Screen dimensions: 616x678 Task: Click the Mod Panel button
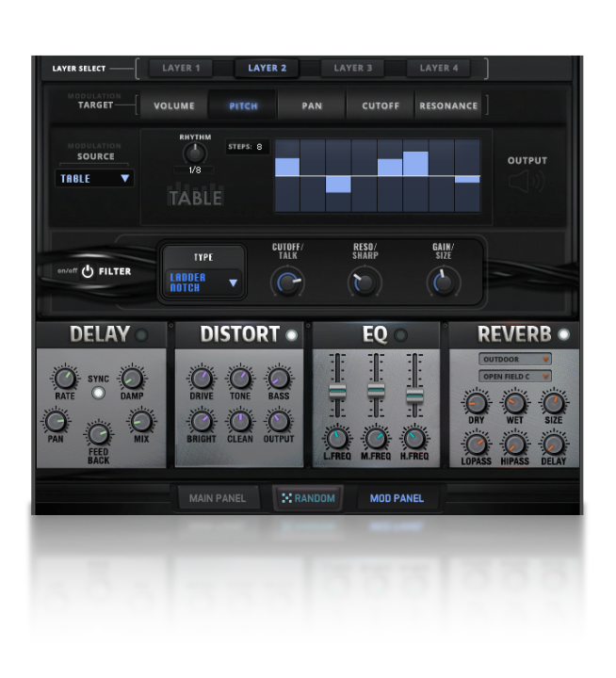(x=397, y=498)
